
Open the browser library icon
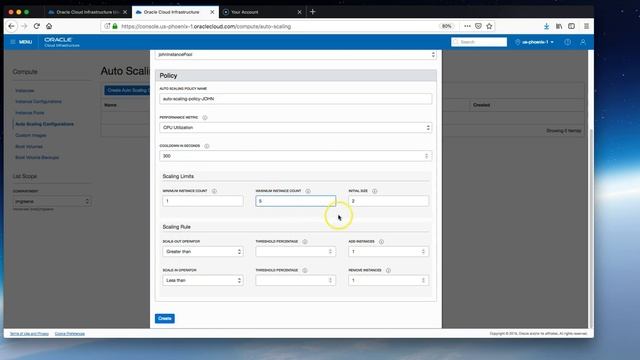tap(559, 26)
